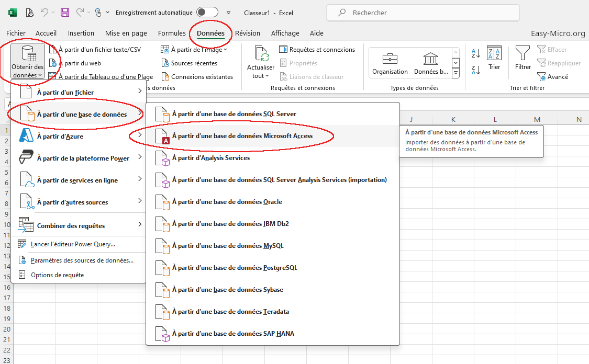Image resolution: width=589 pixels, height=364 pixels.
Task: Click the À partir d'un fichier texte/CSV icon
Action: [53, 50]
